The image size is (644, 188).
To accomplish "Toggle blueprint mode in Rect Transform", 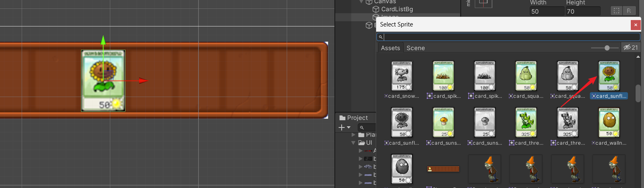I will click(x=616, y=11).
